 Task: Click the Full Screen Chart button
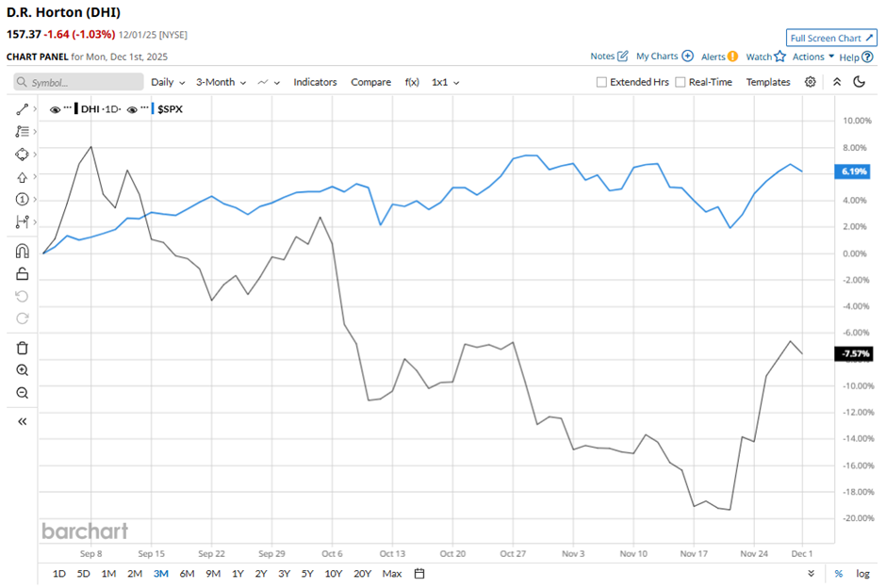831,38
